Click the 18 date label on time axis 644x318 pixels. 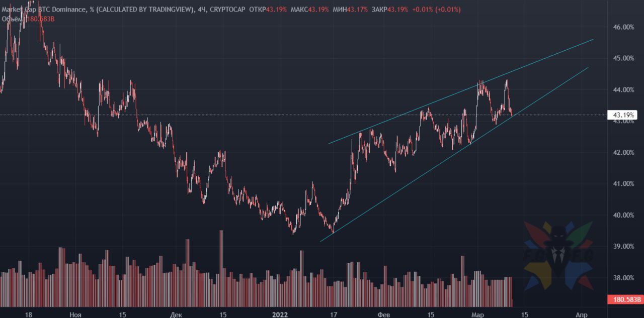click(x=29, y=314)
